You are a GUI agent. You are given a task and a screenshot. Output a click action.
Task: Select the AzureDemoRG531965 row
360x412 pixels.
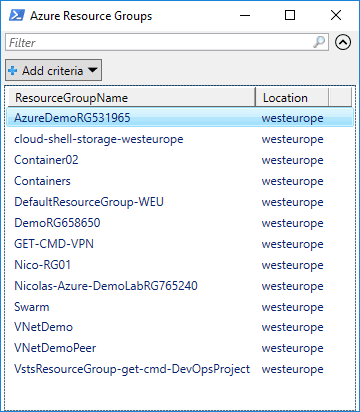180,118
